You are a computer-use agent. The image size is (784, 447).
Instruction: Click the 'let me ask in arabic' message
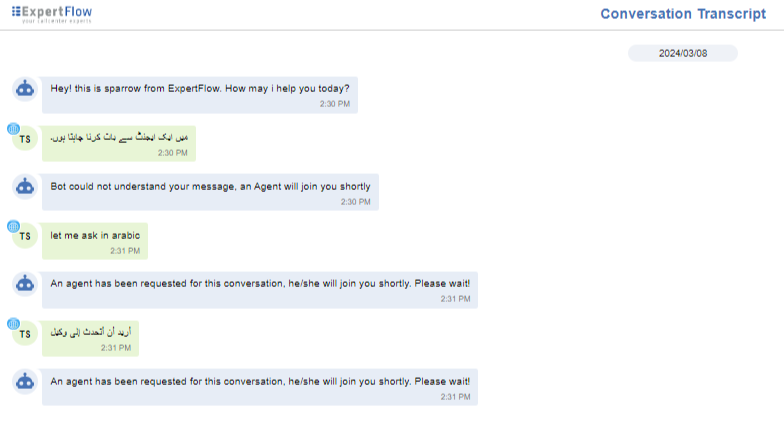point(94,241)
